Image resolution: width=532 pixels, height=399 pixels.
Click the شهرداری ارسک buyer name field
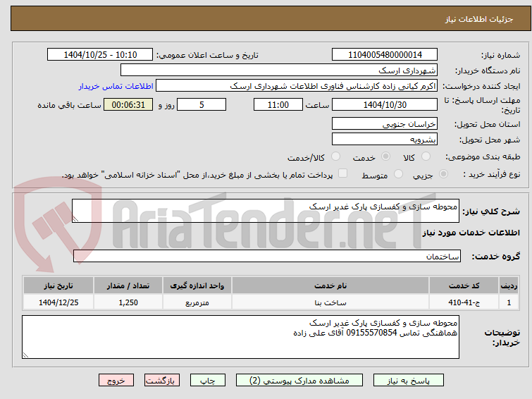click(279, 70)
